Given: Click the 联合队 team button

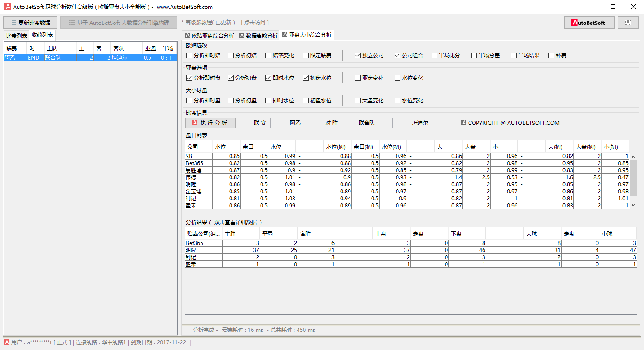Looking at the screenshot, I should point(367,123).
